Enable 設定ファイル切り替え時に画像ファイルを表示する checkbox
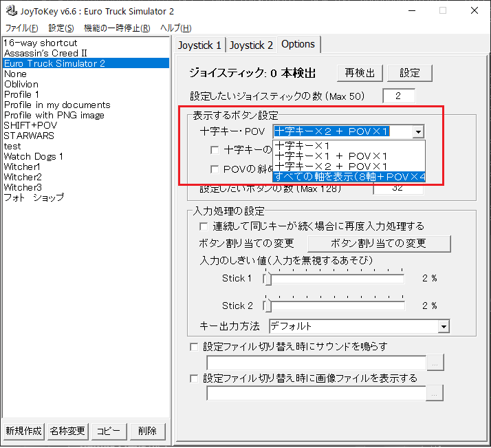This screenshot has width=491, height=448. [x=194, y=378]
